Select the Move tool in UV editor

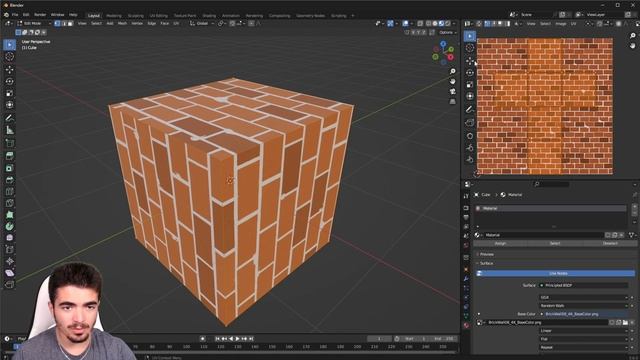point(470,60)
